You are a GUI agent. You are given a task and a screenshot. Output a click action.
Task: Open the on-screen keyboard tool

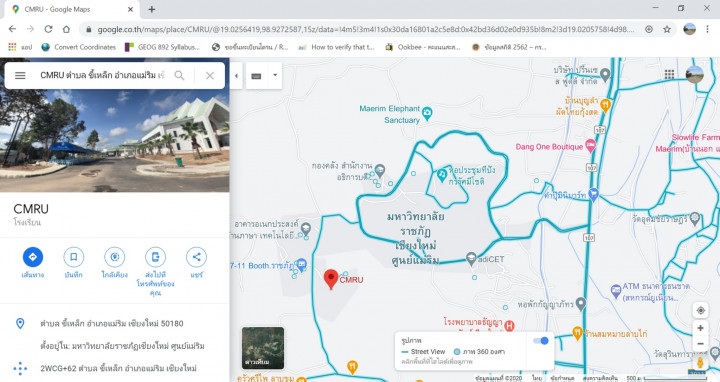pyautogui.click(x=257, y=76)
